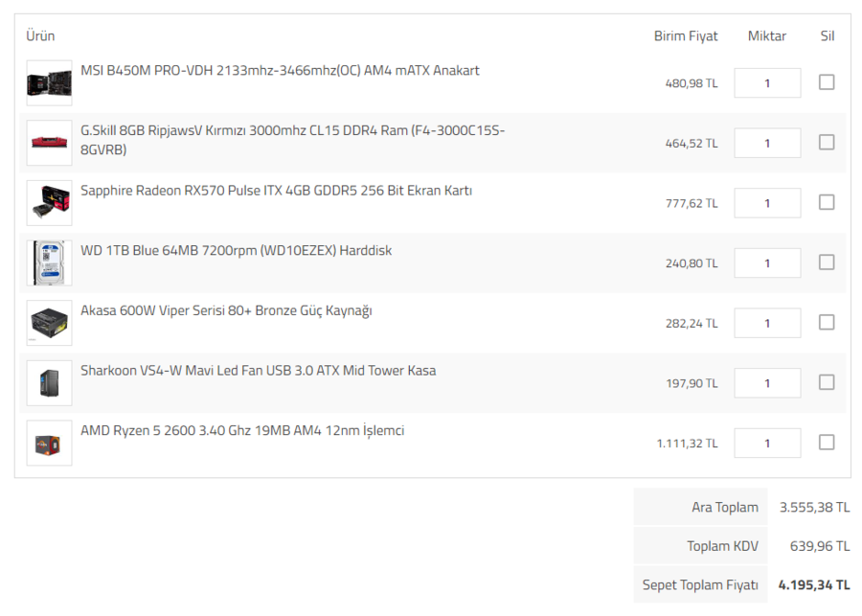Click the MSI B450M motherboard thumbnail
The width and height of the screenshot is (862, 616).
pyautogui.click(x=49, y=83)
